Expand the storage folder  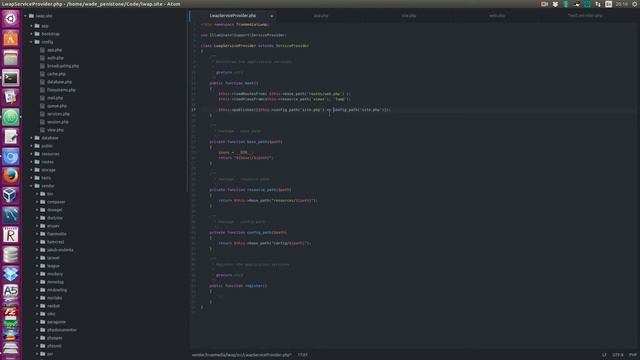pos(31,170)
